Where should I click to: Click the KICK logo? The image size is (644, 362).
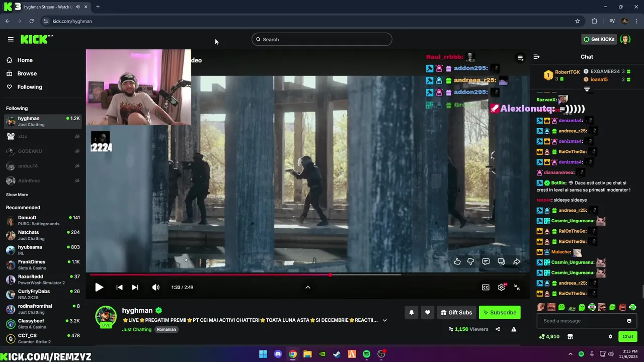[x=37, y=39]
